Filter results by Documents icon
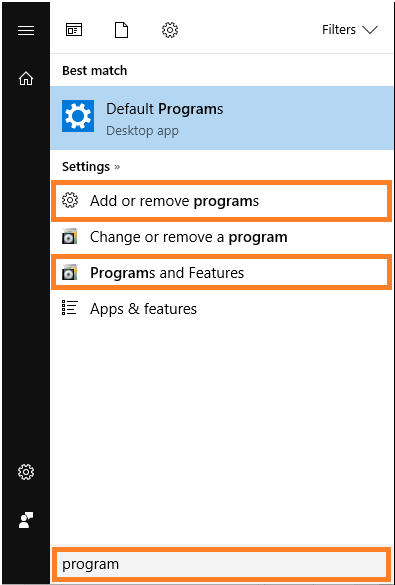This screenshot has height=585, width=395. pos(122,30)
